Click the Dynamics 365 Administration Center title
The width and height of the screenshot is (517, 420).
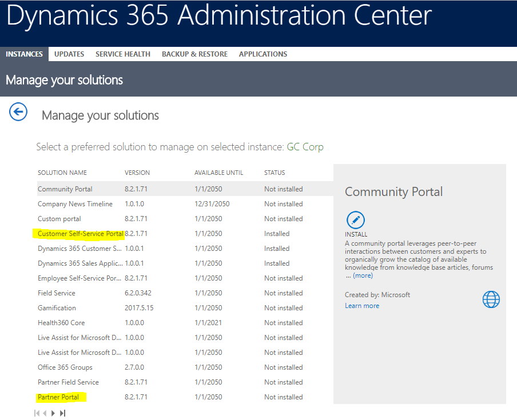219,16
